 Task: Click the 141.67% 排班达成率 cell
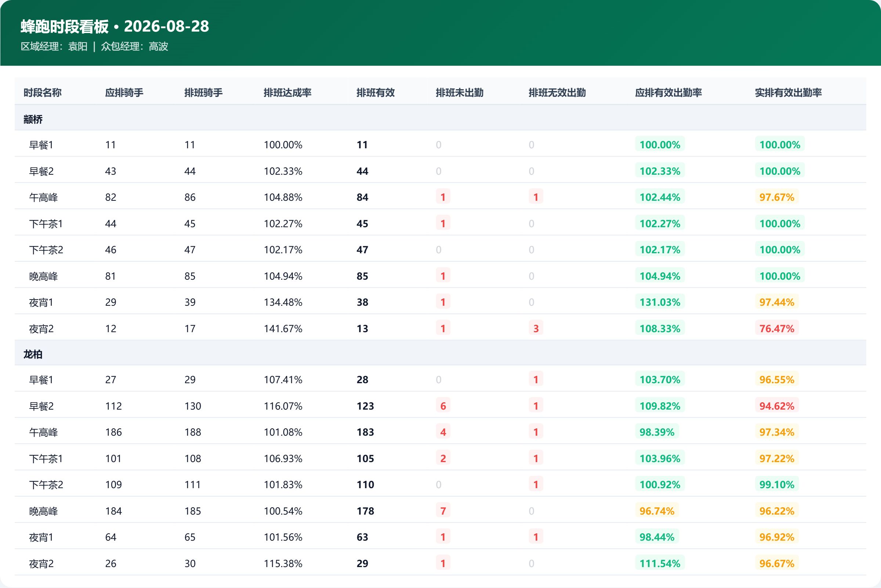[x=283, y=329]
